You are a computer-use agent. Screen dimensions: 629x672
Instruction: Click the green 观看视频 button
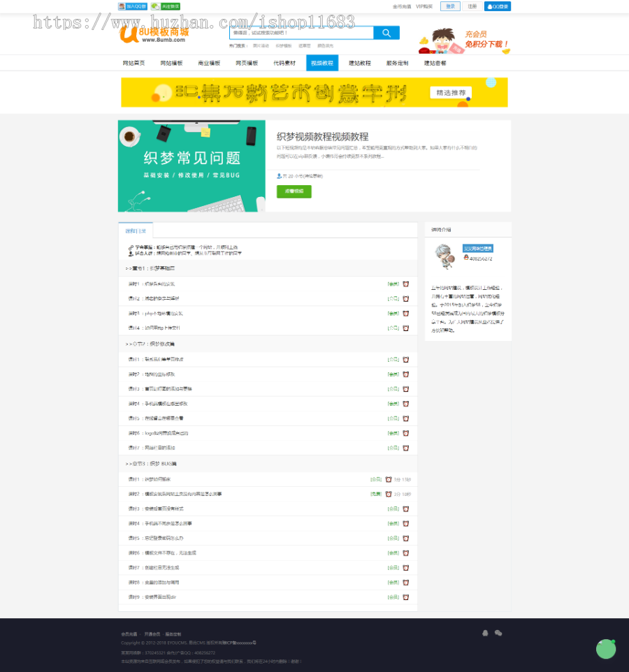point(294,191)
